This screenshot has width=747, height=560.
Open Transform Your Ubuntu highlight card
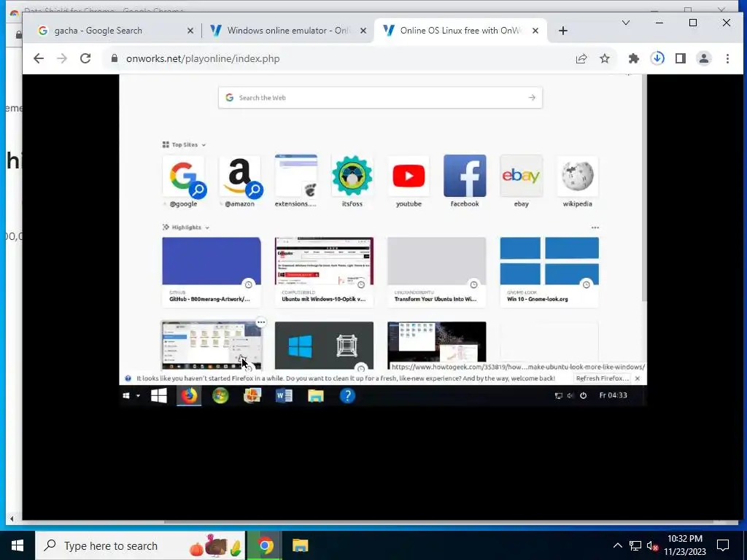437,272
